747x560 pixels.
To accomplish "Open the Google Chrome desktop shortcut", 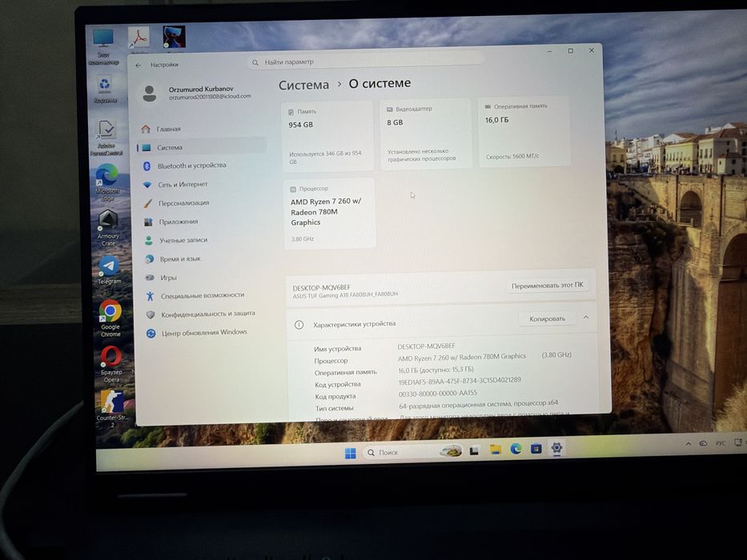I will click(x=110, y=318).
